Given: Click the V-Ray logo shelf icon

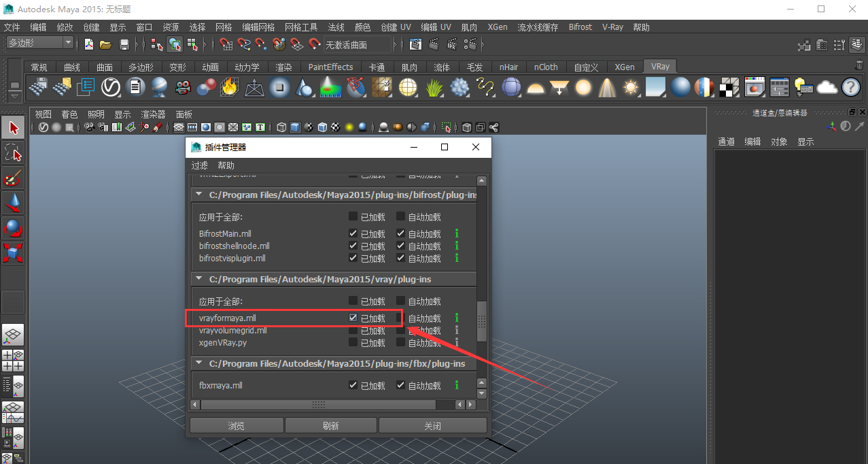Looking at the screenshot, I should pos(111,87).
